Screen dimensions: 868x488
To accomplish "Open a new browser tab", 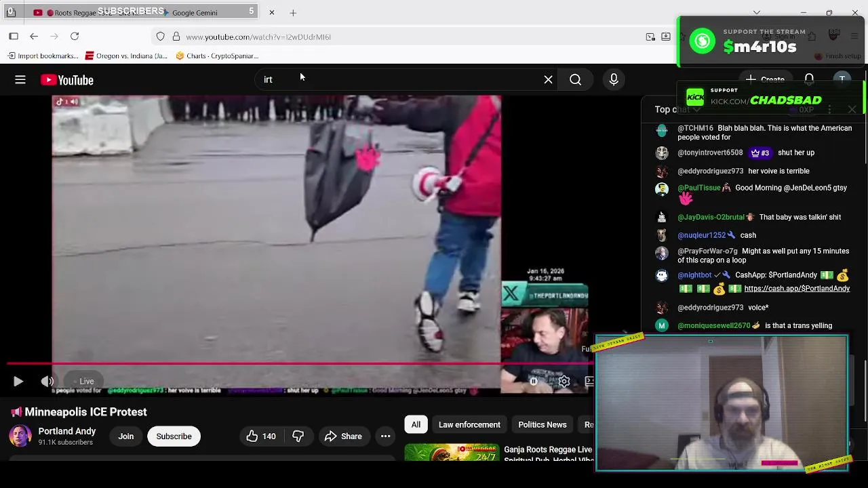I will (293, 12).
